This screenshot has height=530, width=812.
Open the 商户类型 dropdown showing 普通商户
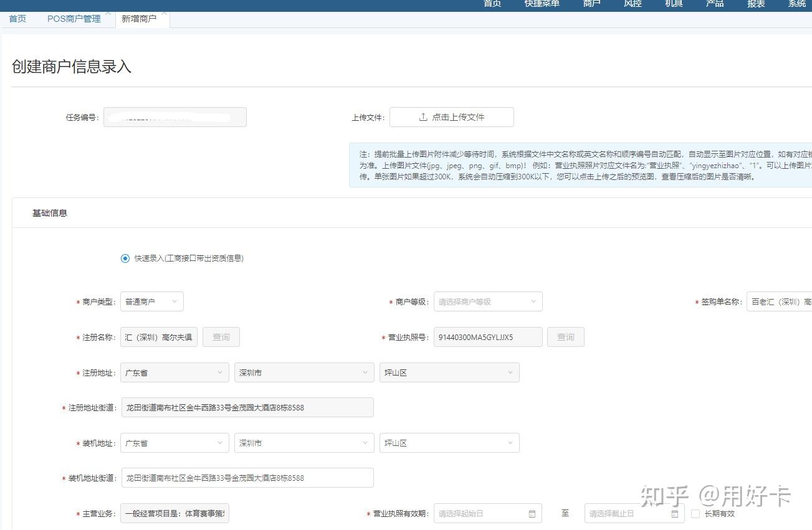point(152,301)
